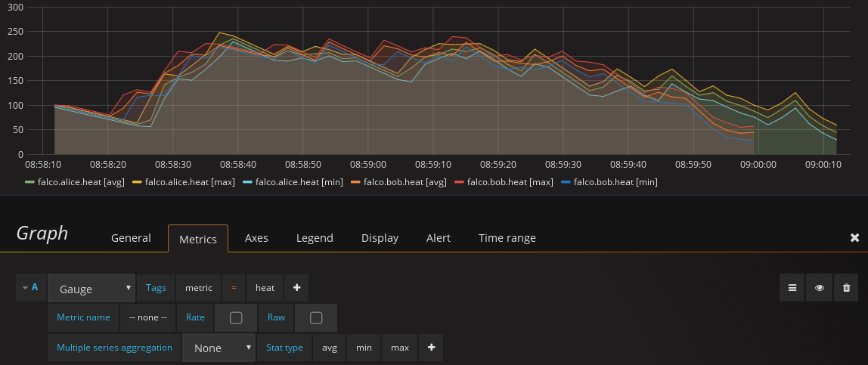Viewport: 868px width, 365px height.
Task: Click the Stat type label
Action: point(284,348)
